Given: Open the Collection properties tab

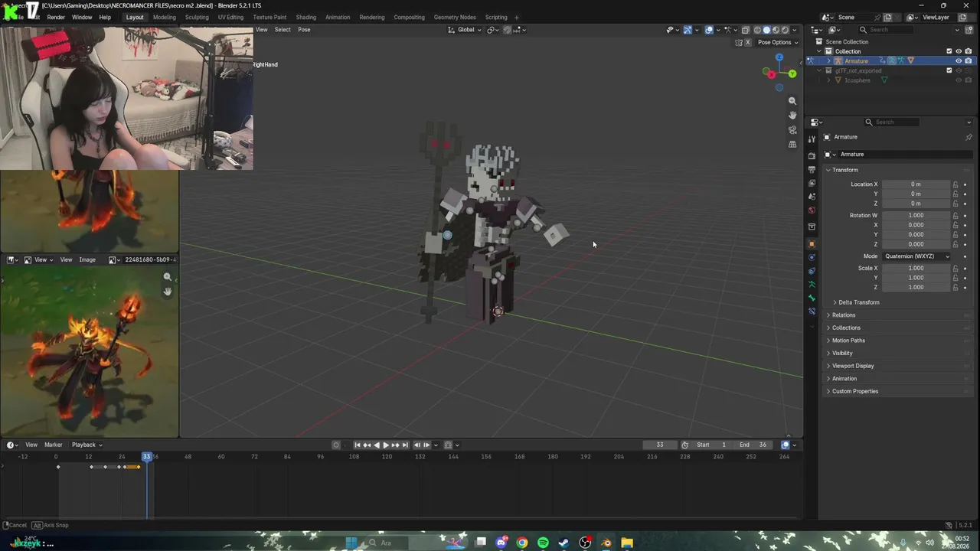Looking at the screenshot, I should tap(812, 227).
